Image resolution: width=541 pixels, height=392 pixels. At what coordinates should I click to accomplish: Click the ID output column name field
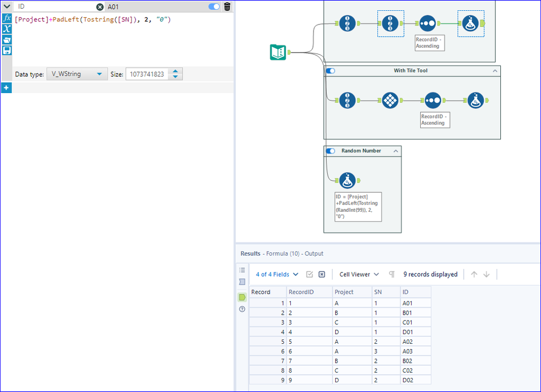pyautogui.click(x=55, y=6)
